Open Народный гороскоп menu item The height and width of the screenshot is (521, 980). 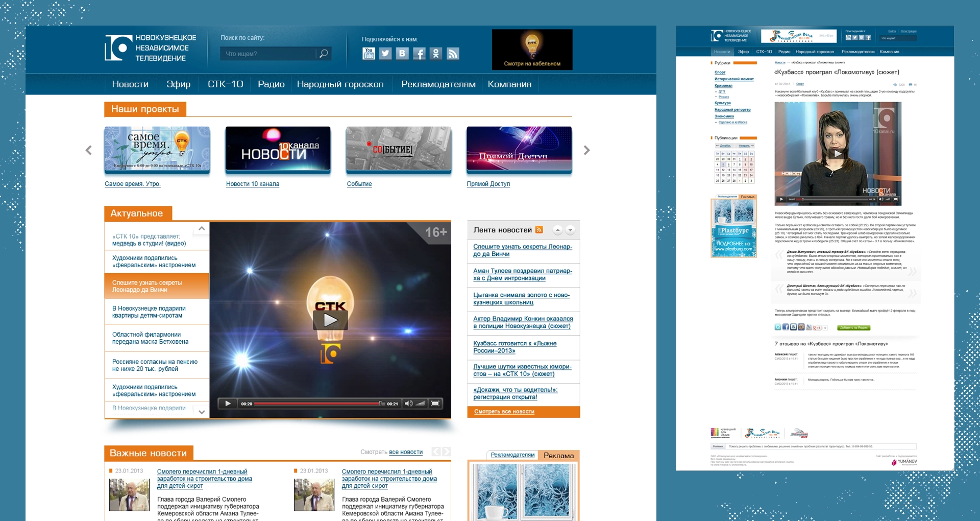(340, 84)
